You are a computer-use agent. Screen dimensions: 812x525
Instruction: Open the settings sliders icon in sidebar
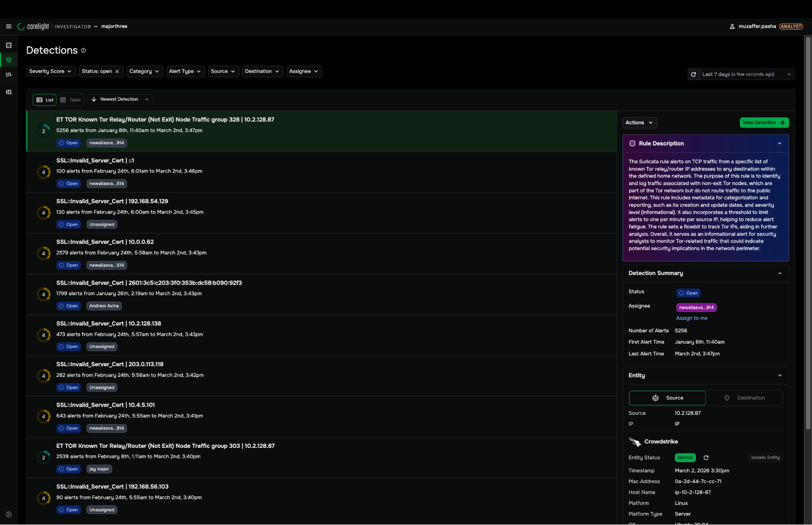coord(9,92)
